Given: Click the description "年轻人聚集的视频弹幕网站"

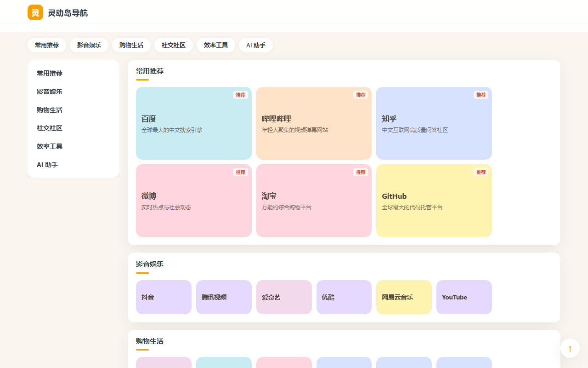Looking at the screenshot, I should [295, 130].
